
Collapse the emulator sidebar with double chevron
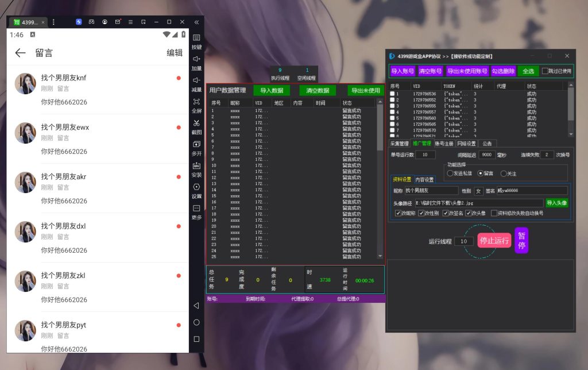click(x=196, y=22)
